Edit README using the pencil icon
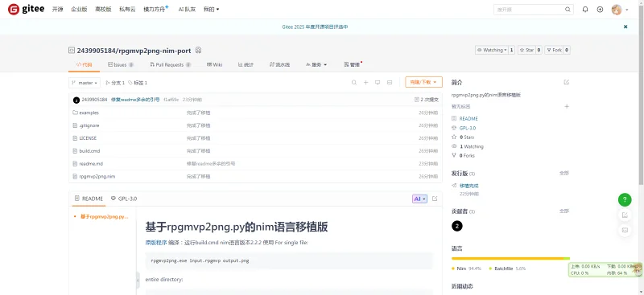This screenshot has width=644, height=295. pyautogui.click(x=435, y=199)
